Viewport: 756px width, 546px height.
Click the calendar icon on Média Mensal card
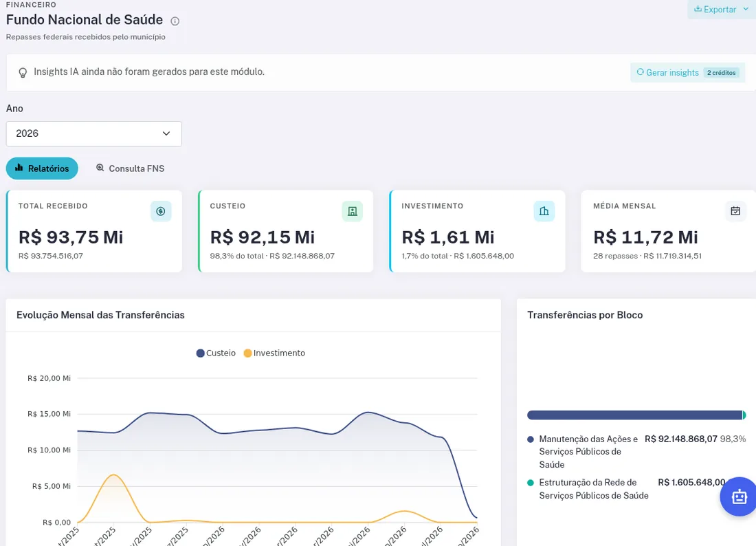pyautogui.click(x=735, y=211)
